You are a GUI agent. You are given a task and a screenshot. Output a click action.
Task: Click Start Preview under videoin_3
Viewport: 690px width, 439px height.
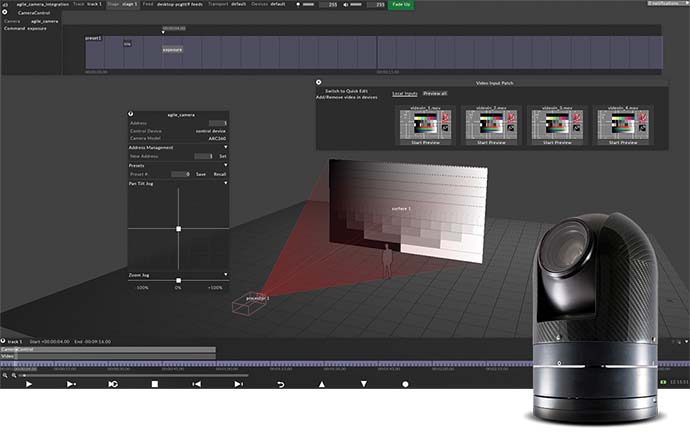pyautogui.click(x=557, y=143)
